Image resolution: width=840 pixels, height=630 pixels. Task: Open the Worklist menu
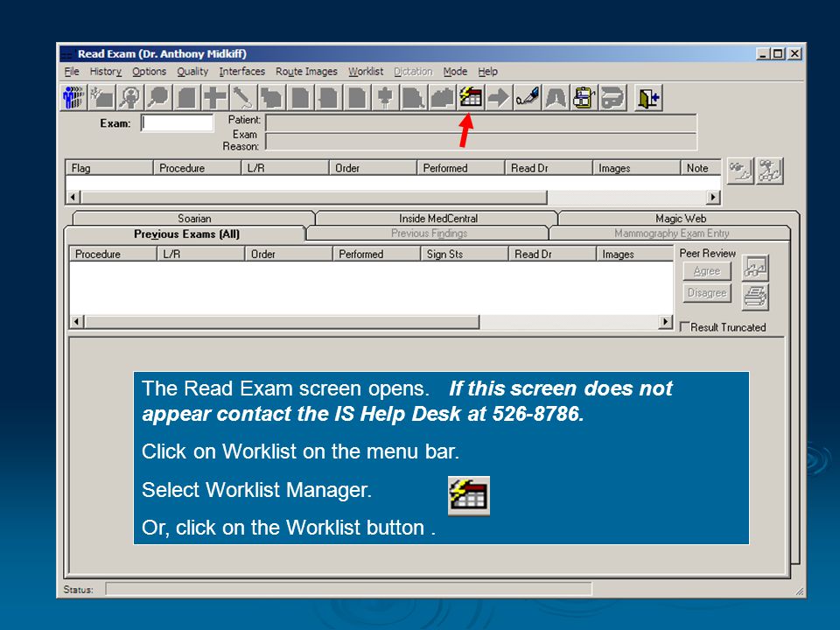click(x=366, y=71)
